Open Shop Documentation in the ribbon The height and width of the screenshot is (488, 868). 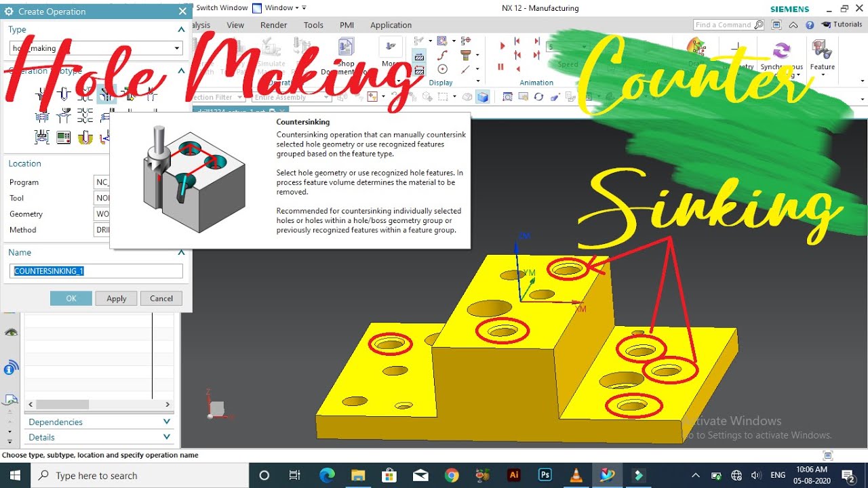(347, 58)
